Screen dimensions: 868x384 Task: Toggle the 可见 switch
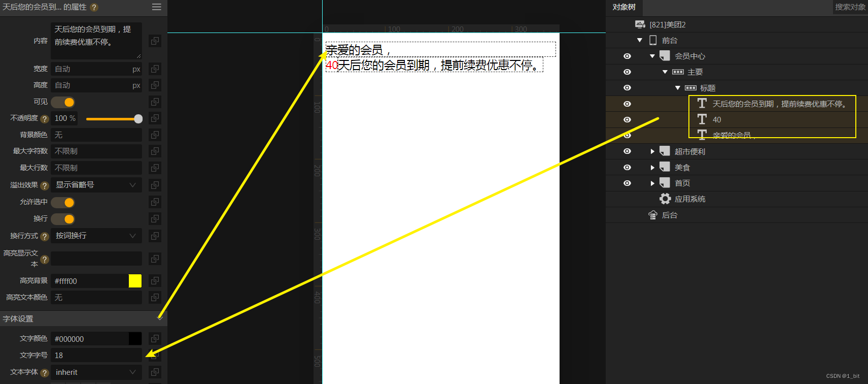point(63,102)
